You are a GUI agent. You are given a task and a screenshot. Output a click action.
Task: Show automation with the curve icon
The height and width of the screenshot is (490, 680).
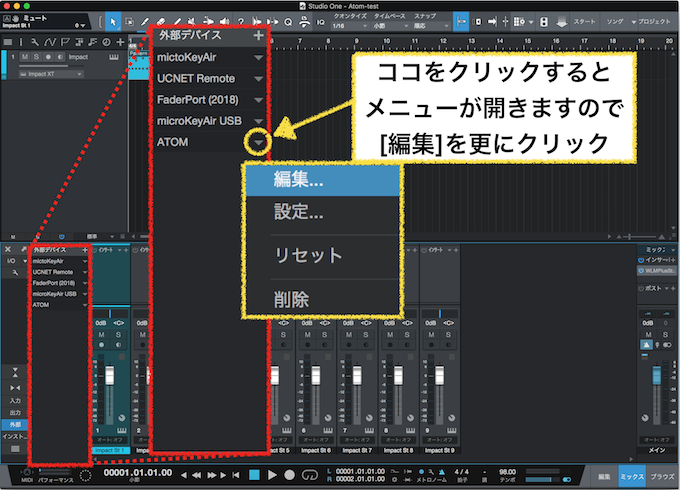(x=50, y=42)
